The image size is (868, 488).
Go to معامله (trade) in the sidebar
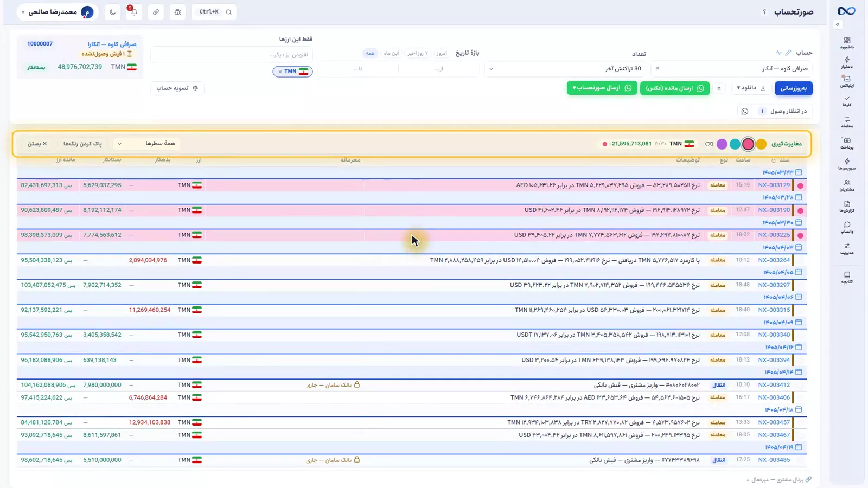pos(847,122)
